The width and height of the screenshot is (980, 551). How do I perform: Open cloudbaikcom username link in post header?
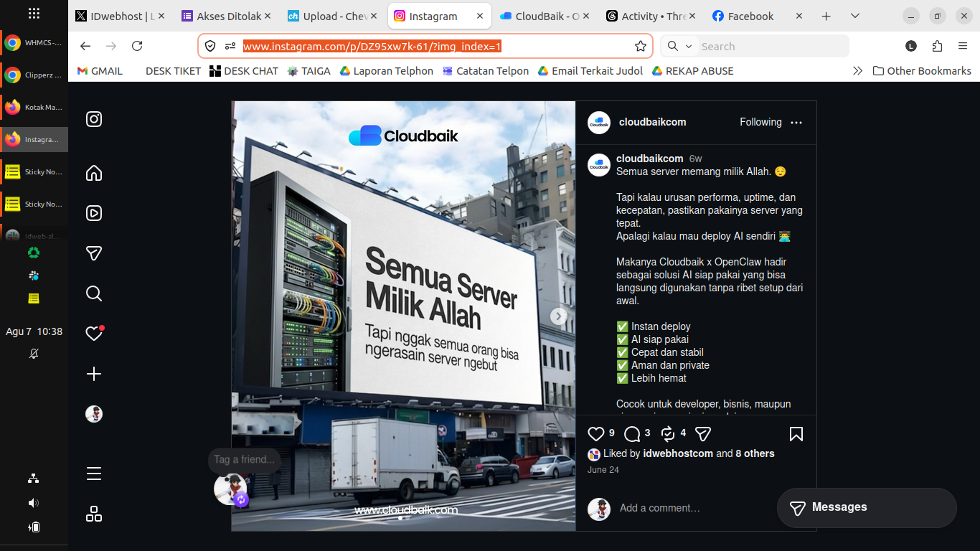[x=652, y=122]
